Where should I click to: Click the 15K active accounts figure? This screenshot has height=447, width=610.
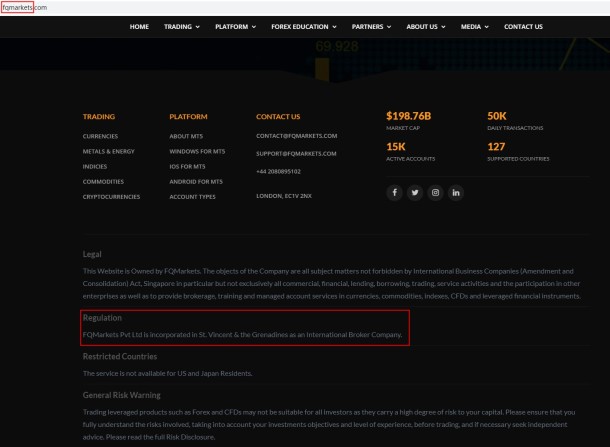[x=396, y=147]
